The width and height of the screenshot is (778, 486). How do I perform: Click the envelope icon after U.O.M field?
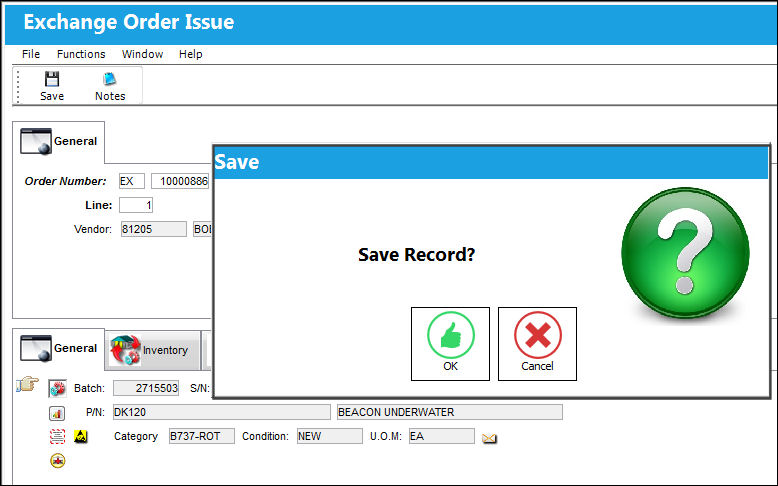pos(489,438)
